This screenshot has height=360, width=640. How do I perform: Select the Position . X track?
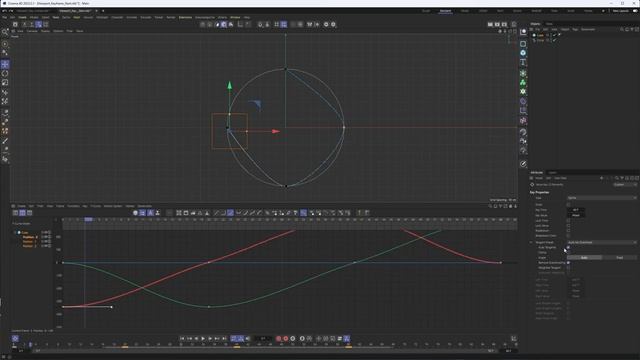click(30, 237)
